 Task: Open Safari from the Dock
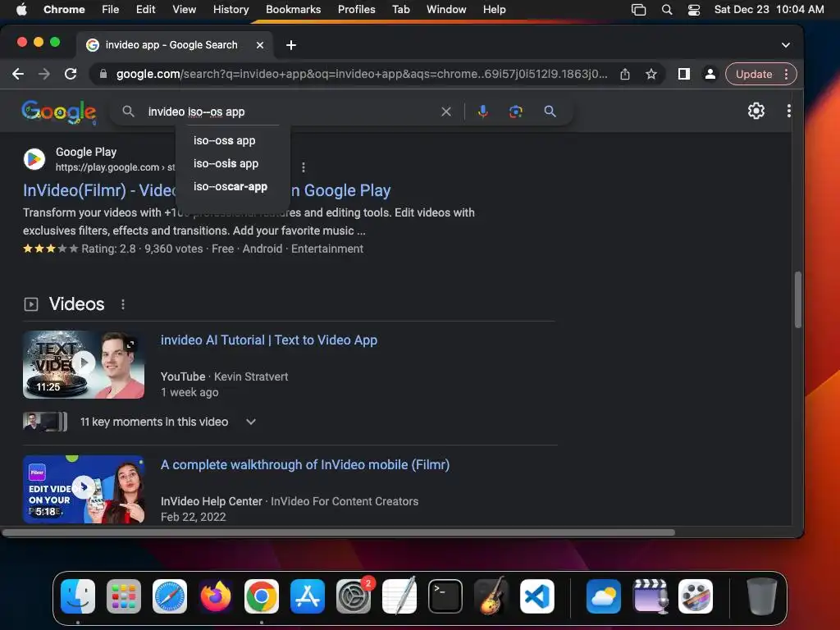[170, 596]
